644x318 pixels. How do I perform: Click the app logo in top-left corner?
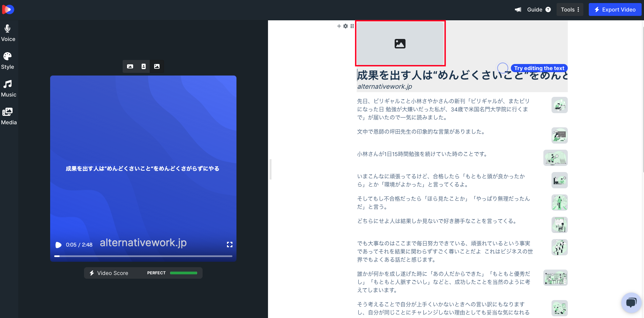point(8,9)
